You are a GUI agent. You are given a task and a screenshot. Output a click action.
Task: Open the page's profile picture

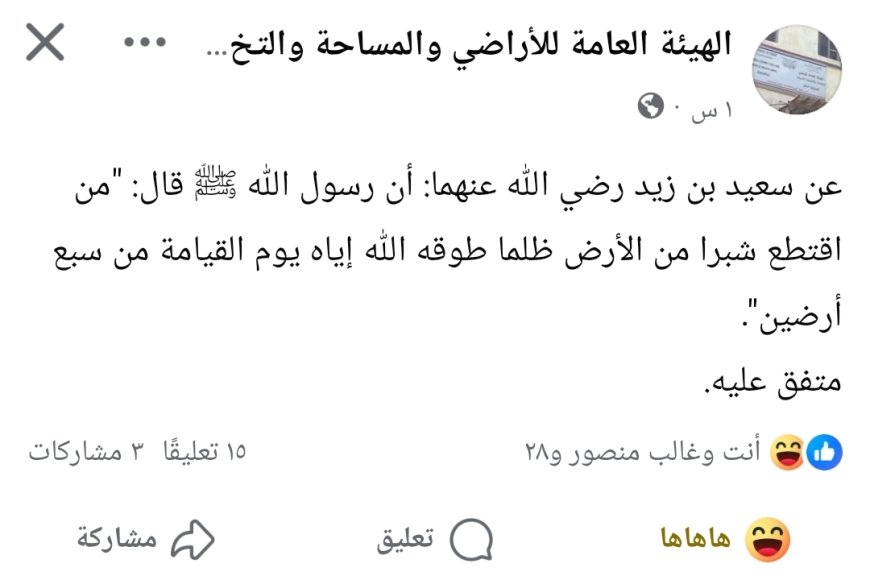coord(797,69)
